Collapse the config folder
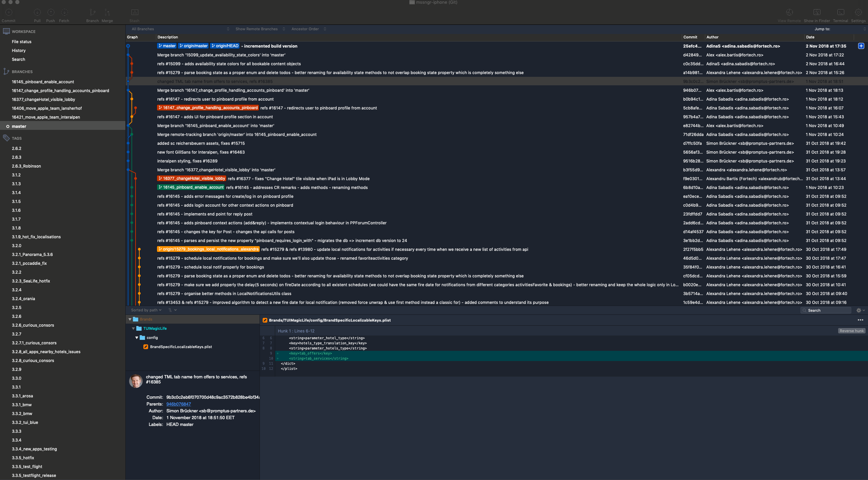868x480 pixels. tap(137, 338)
